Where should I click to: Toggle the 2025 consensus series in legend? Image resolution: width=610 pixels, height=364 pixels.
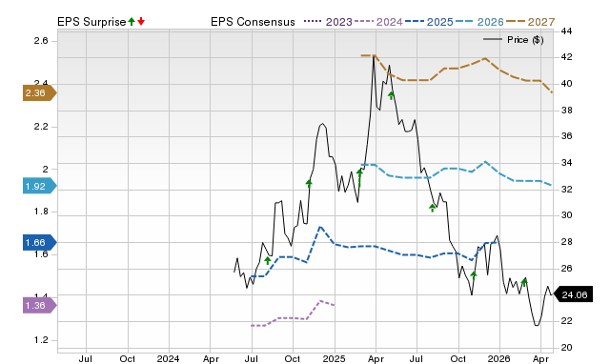(x=429, y=22)
